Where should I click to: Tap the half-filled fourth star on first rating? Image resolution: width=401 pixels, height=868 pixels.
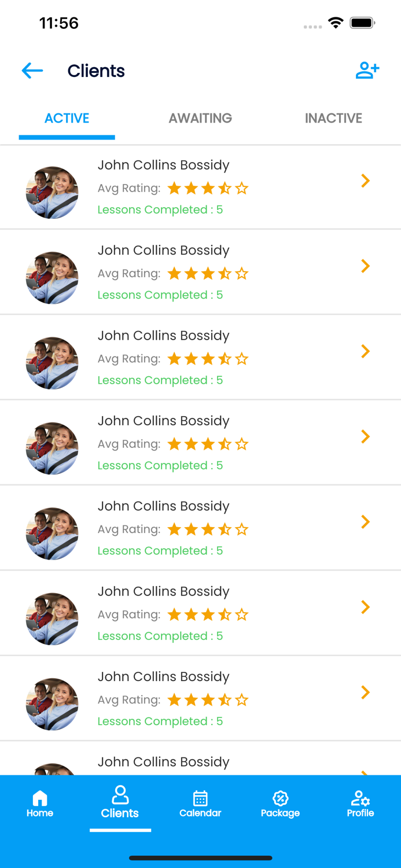point(225,187)
